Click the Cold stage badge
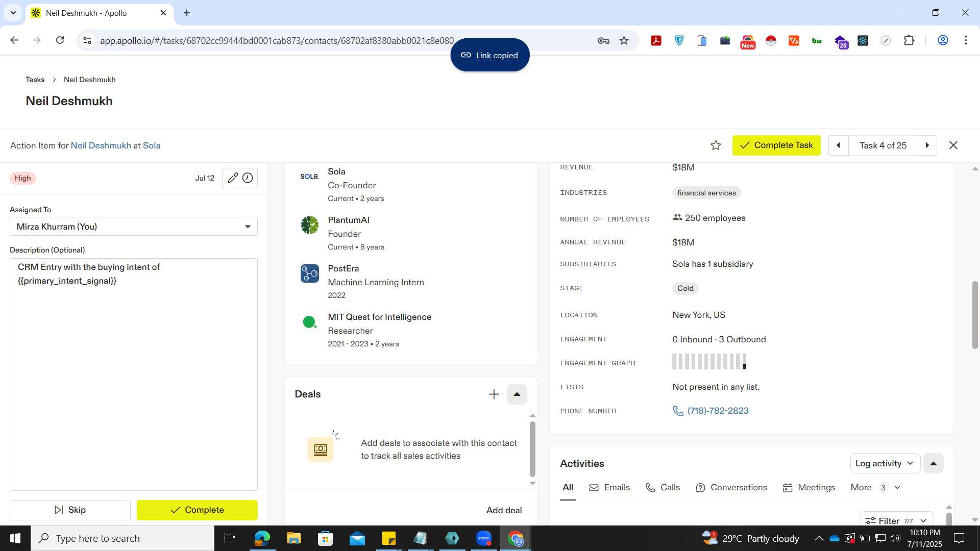The height and width of the screenshot is (551, 980). coord(685,288)
